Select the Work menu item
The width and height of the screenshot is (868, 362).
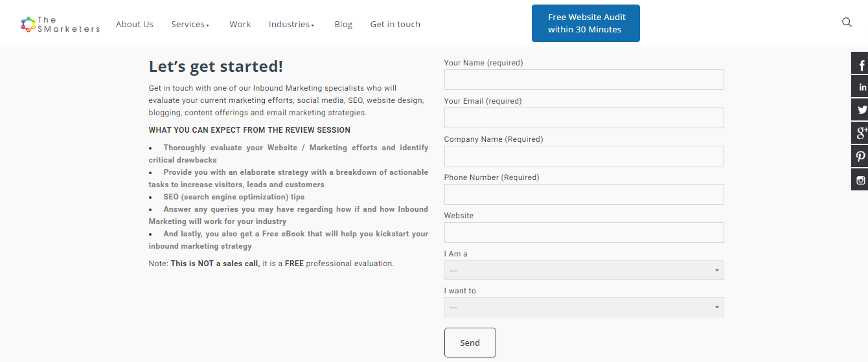tap(240, 25)
